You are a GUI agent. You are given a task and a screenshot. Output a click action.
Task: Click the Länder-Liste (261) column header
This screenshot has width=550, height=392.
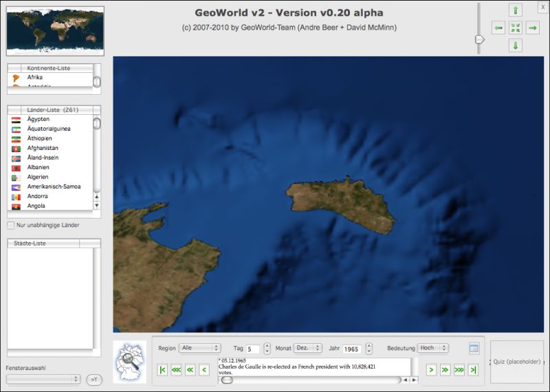(x=57, y=110)
